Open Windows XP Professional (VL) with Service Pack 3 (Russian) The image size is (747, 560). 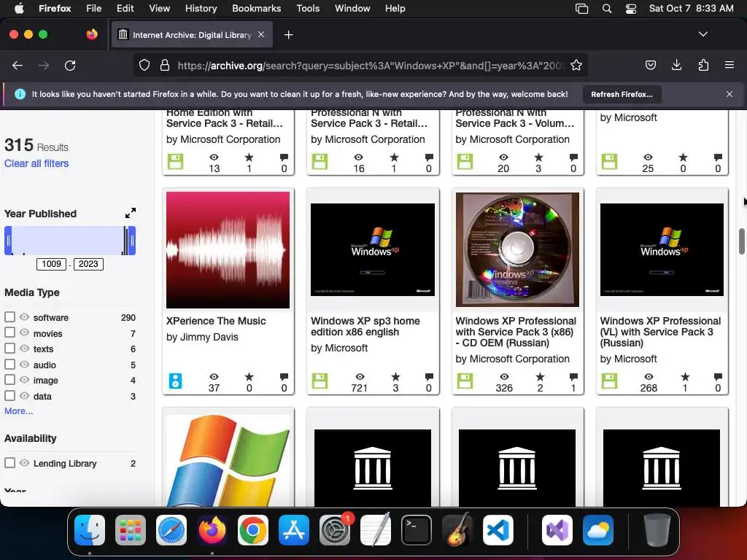pyautogui.click(x=660, y=332)
